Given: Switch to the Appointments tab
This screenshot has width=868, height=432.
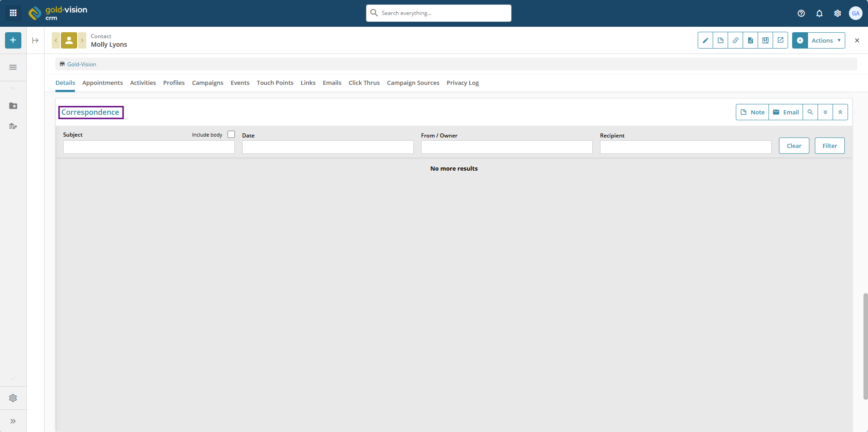Looking at the screenshot, I should (103, 83).
